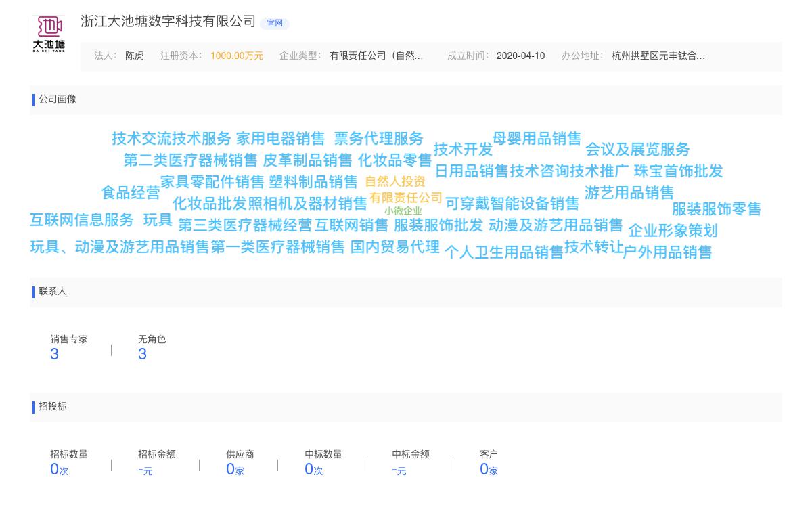
Task: Click the 票务代理服务 tag
Action: pos(379,139)
